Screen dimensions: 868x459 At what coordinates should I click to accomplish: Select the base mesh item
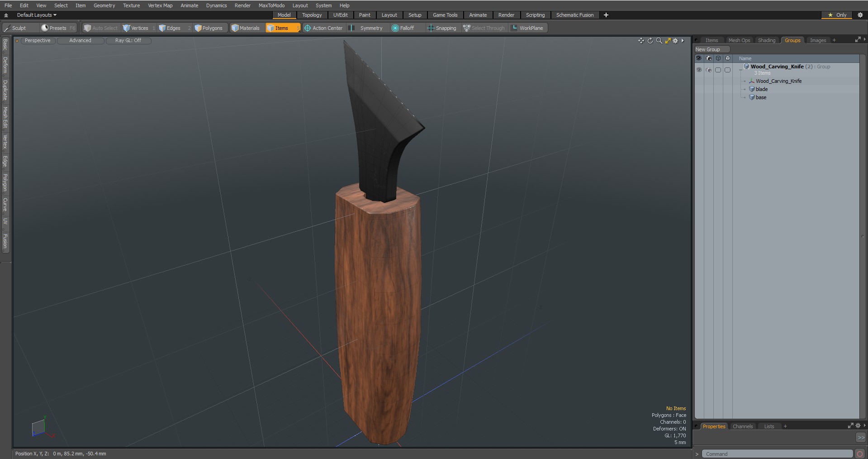(x=761, y=97)
